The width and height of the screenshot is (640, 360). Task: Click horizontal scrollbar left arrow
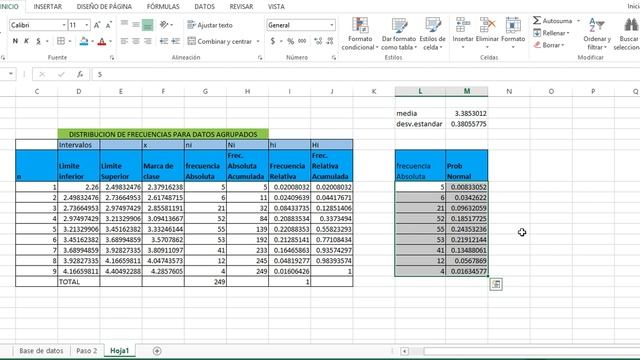coord(404,351)
